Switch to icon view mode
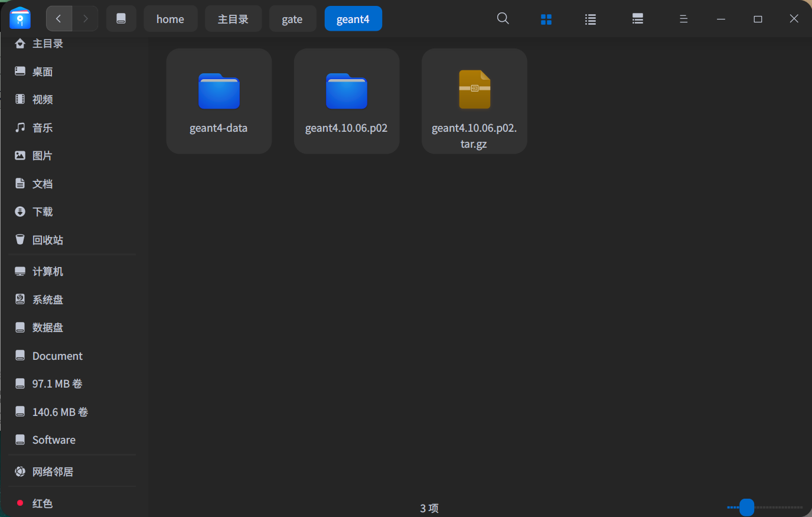The image size is (812, 517). coord(546,18)
